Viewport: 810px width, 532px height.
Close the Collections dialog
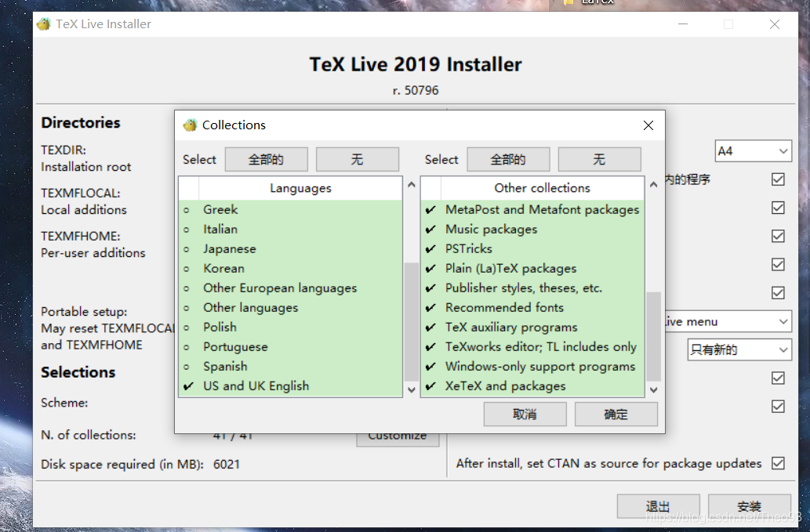point(648,125)
